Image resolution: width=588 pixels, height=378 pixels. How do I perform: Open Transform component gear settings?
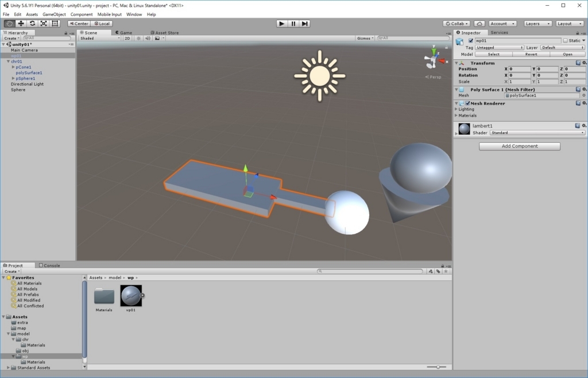[584, 63]
